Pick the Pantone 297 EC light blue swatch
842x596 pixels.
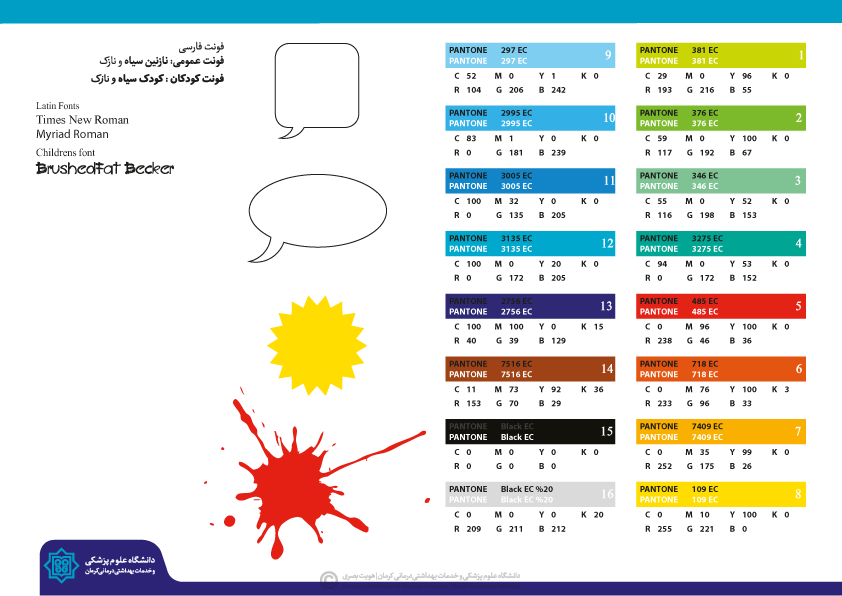pos(530,55)
